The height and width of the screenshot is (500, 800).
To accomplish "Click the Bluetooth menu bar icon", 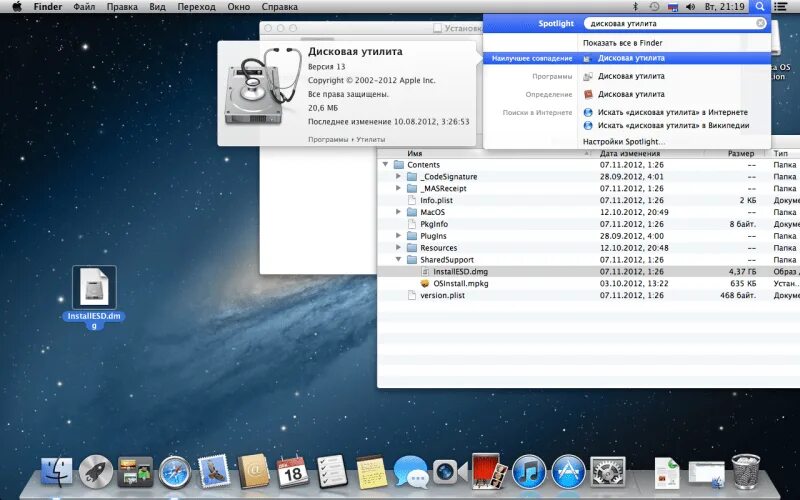I will coord(636,7).
